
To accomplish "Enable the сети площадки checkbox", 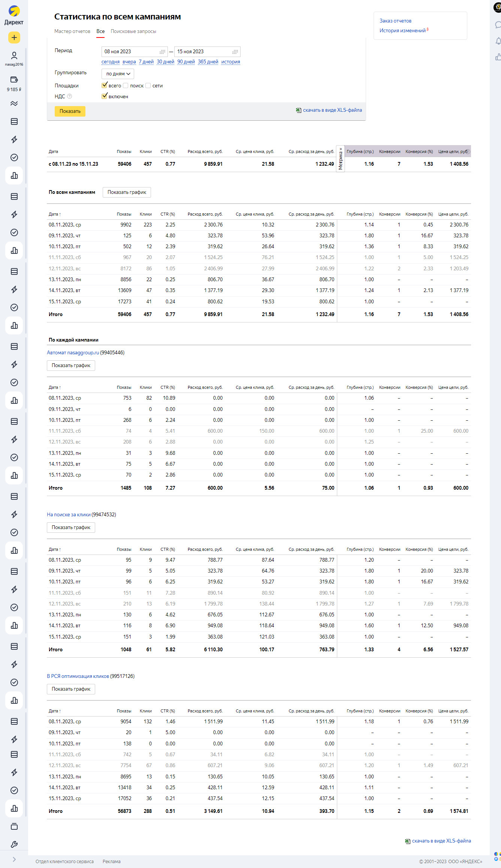I will (148, 85).
